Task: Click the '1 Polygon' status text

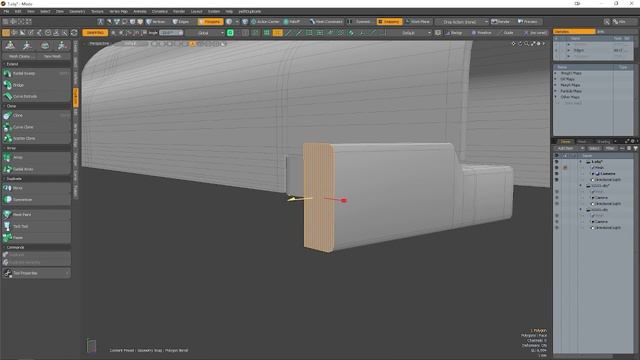Action: click(538, 330)
